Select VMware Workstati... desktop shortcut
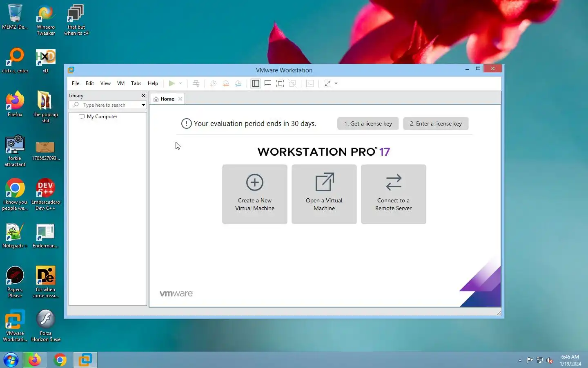Image resolution: width=588 pixels, height=368 pixels. pos(15,326)
